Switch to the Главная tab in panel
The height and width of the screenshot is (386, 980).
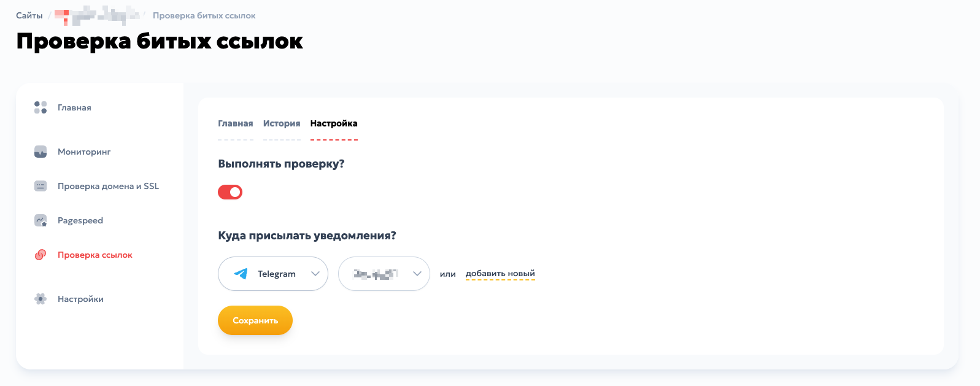236,123
